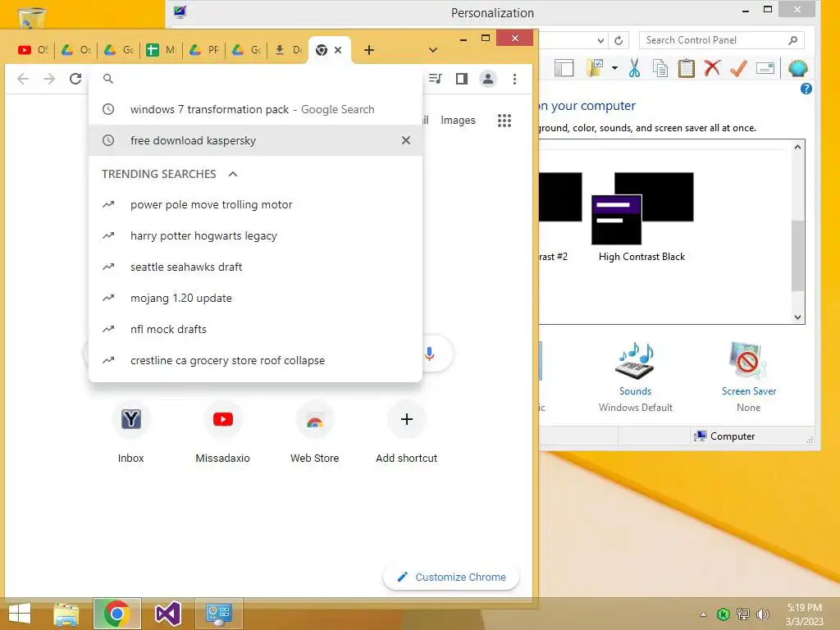Open Chrome media control icon
The image size is (840, 630).
[436, 79]
